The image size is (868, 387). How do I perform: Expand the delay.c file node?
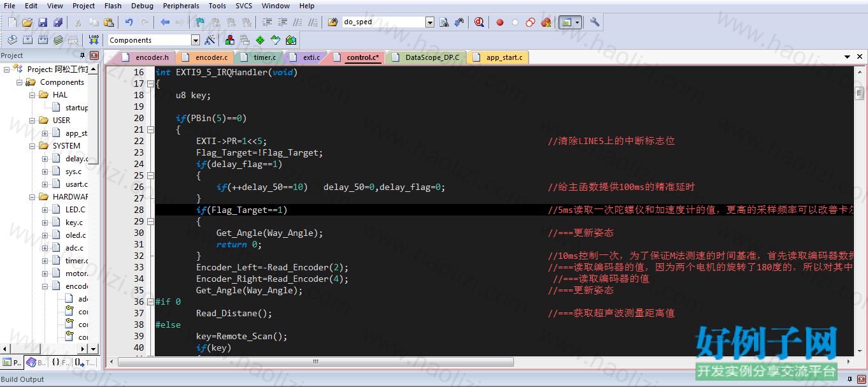[45, 159]
